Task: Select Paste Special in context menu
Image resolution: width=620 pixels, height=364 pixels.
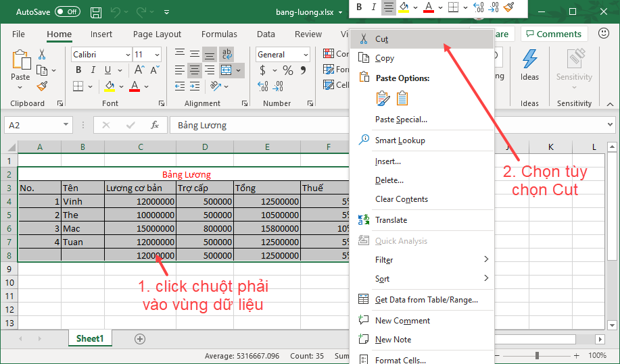Action: (422, 120)
